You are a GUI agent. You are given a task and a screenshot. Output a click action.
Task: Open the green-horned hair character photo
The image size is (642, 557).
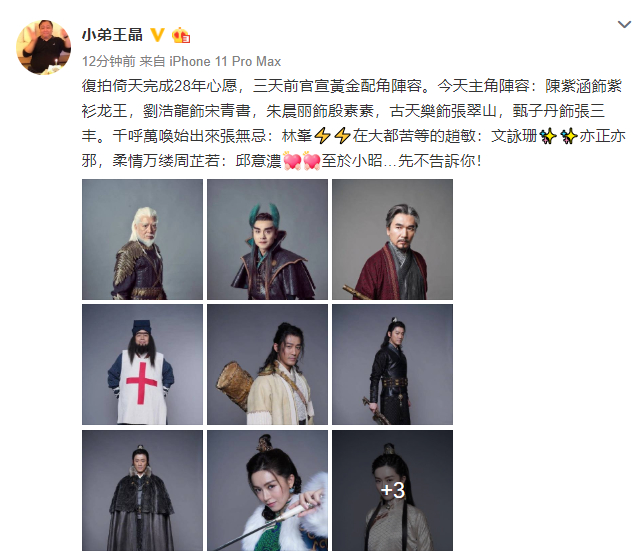(267, 239)
